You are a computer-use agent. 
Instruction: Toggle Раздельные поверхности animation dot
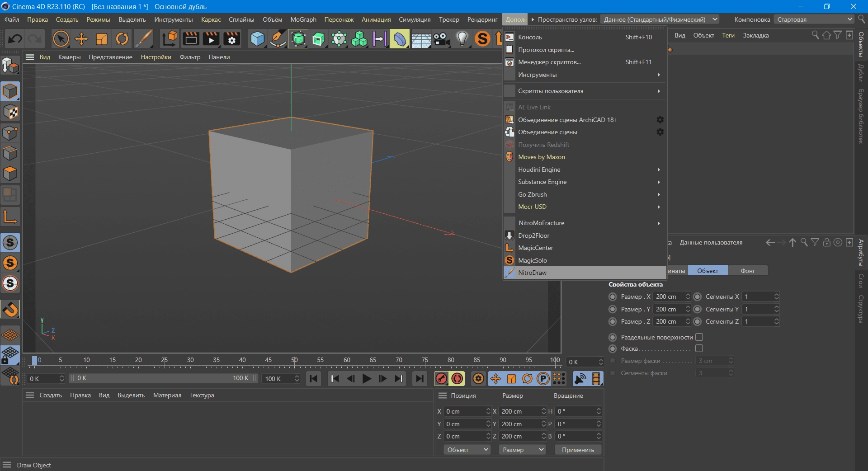click(613, 337)
